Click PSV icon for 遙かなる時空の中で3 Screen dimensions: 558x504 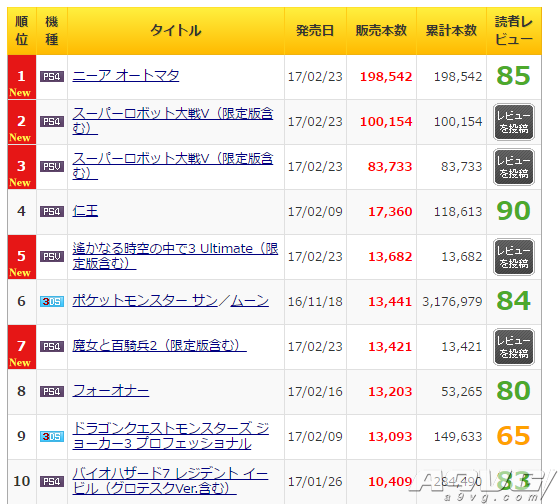[x=52, y=257]
